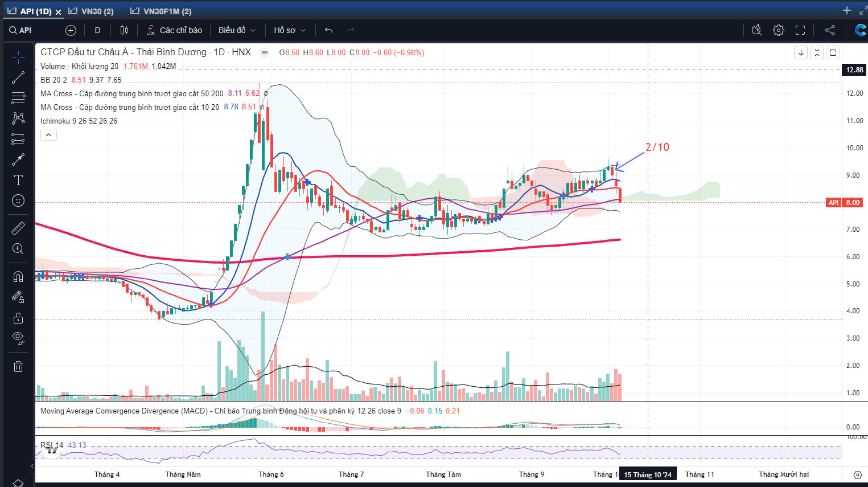Open chart settings gear icon

(x=779, y=30)
